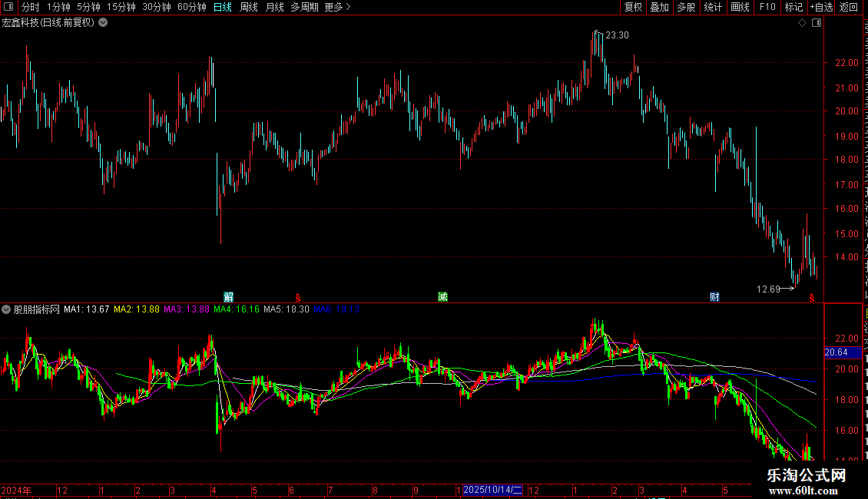Open the 复权 adjustment menu
This screenshot has width=868, height=499.
tap(633, 7)
